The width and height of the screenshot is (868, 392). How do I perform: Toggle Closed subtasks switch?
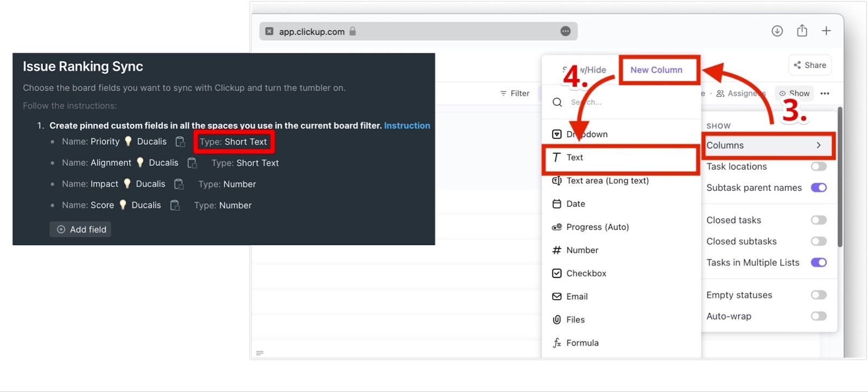point(819,241)
